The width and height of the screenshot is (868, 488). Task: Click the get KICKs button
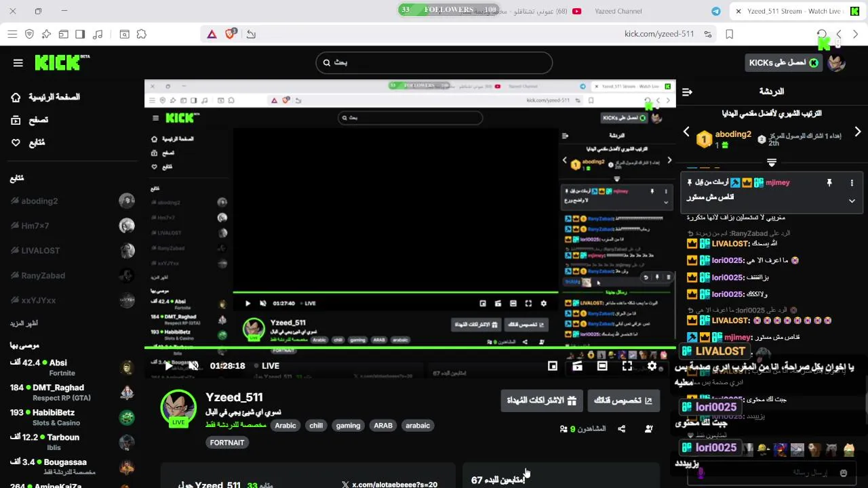[783, 63]
